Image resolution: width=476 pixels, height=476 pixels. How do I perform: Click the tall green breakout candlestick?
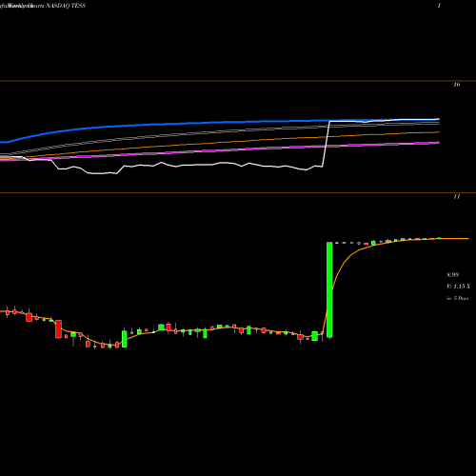click(329, 289)
